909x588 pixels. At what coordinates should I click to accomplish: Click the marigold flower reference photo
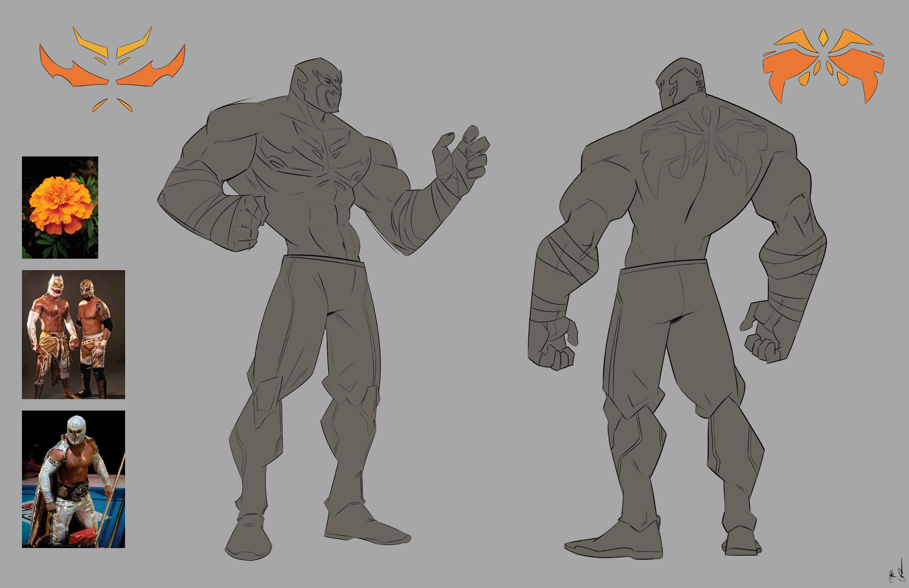tap(60, 207)
